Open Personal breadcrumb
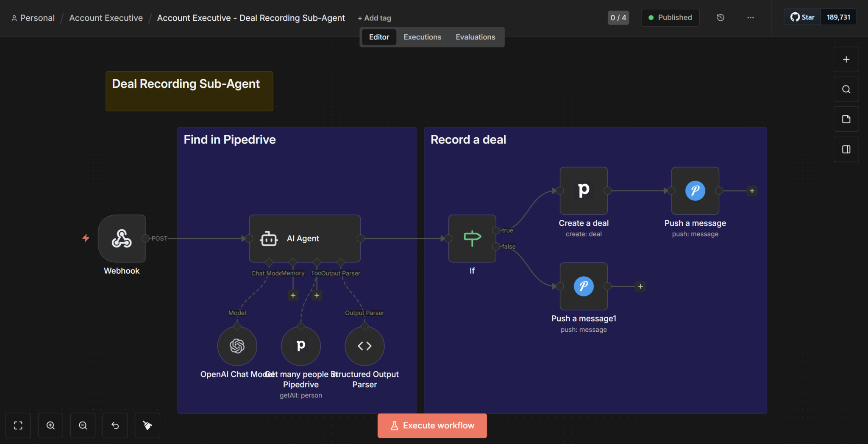The image size is (868, 444). pos(33,18)
